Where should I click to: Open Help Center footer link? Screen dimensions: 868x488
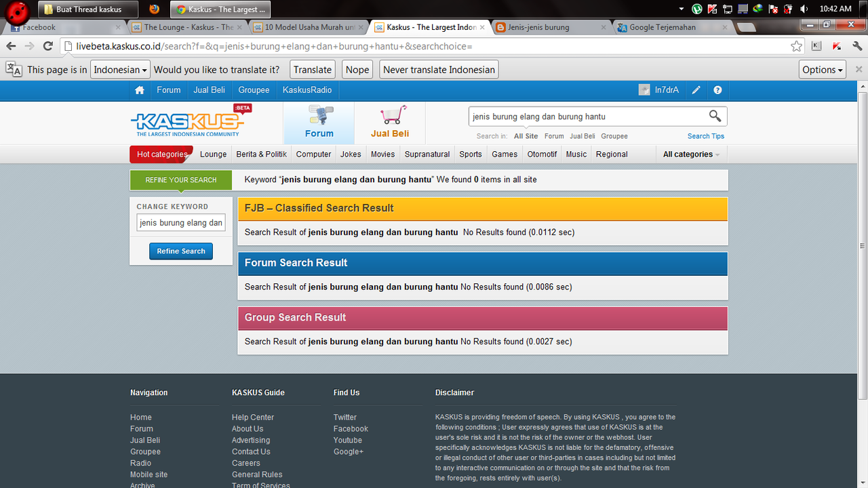point(253,418)
